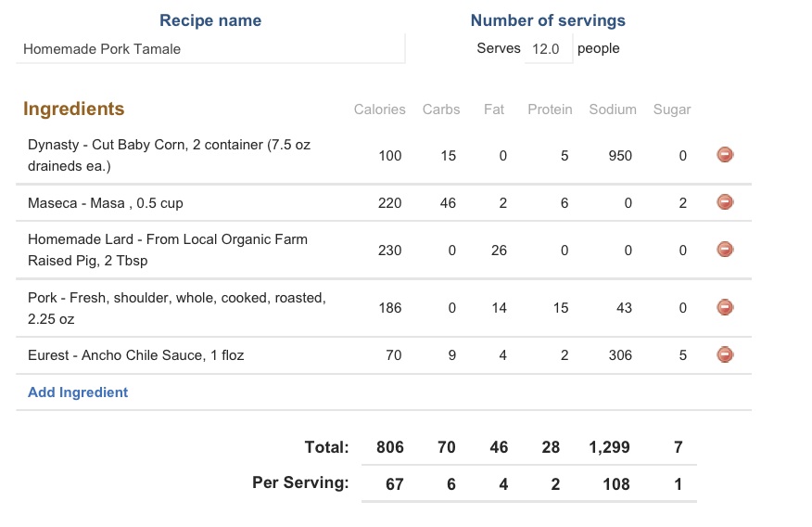
Task: Click the Sodium column header
Action: point(613,109)
